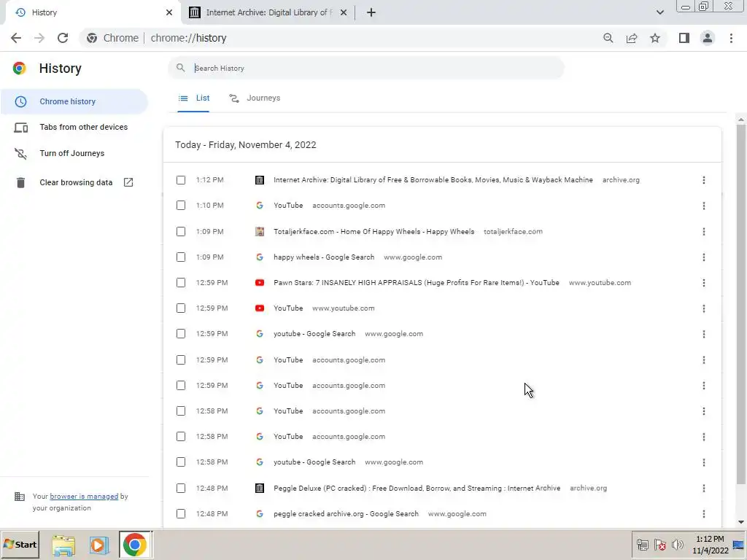Click the Chrome site info icon in address bar
Viewport: 747px width, 560px height.
pyautogui.click(x=92, y=38)
